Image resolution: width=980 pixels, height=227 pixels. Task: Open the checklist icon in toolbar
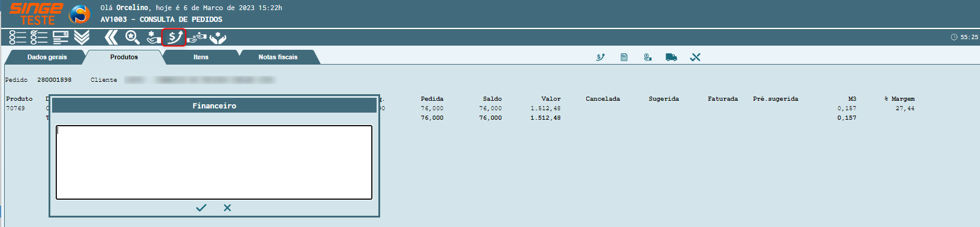point(39,37)
